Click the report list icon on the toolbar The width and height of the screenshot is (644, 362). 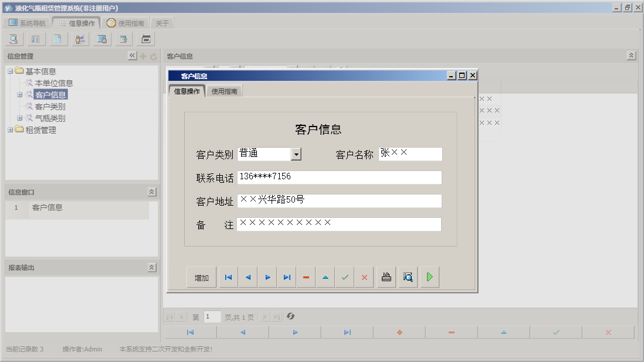tap(35, 39)
